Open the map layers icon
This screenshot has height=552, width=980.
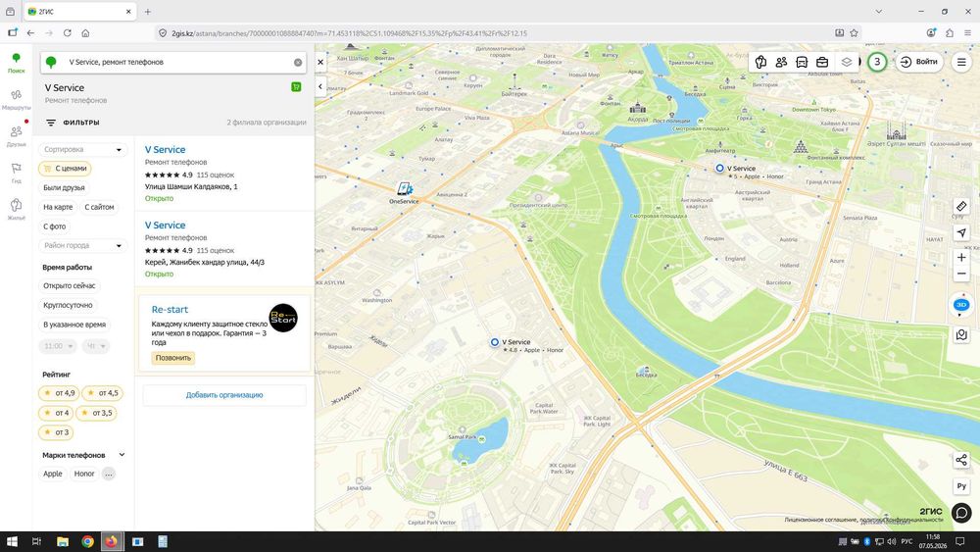click(x=847, y=62)
